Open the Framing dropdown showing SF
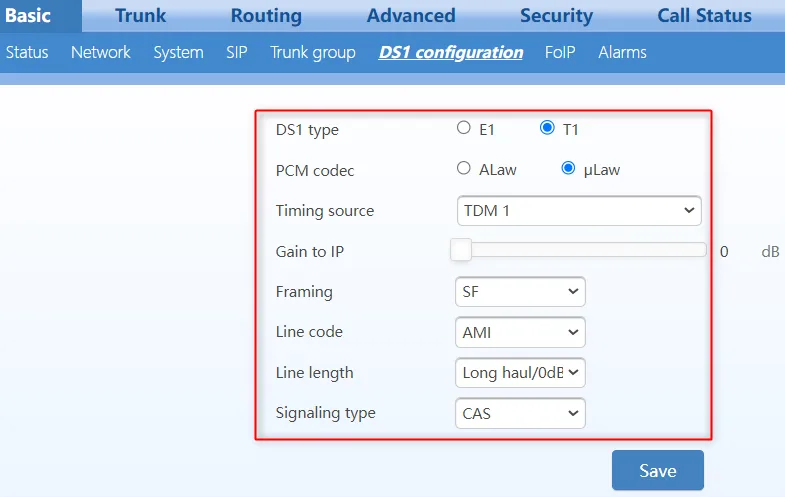The image size is (785, 497). pos(520,291)
